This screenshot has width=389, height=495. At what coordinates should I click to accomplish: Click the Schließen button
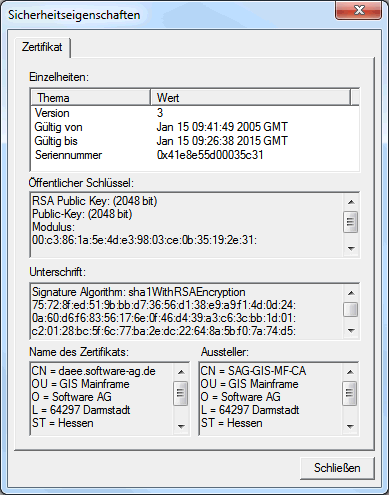pos(337,468)
